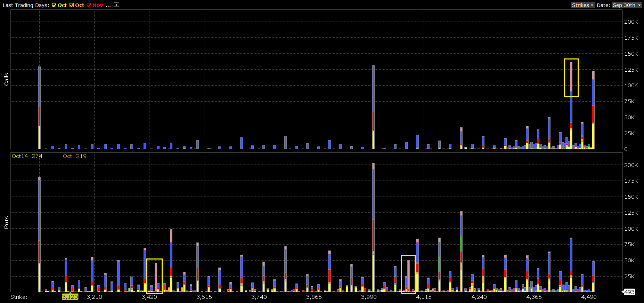The width and height of the screenshot is (644, 303).
Task: Click the 4,490 strike axis label
Action: 589,297
